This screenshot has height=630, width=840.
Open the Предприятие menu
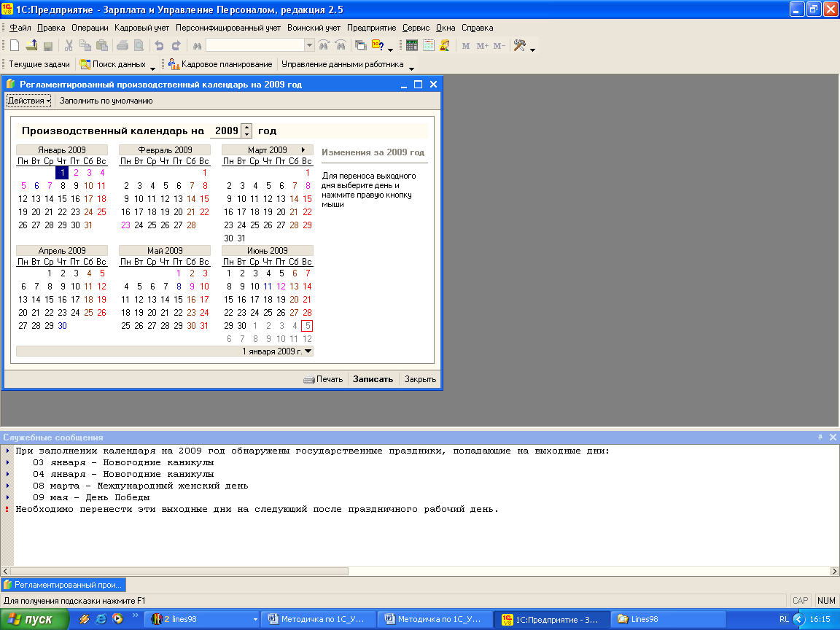[371, 28]
